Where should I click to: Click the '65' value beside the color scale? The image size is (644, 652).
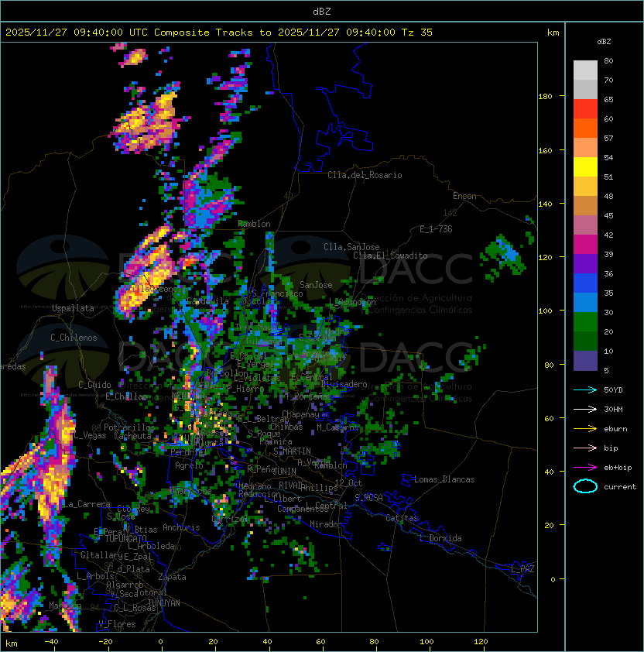click(608, 99)
